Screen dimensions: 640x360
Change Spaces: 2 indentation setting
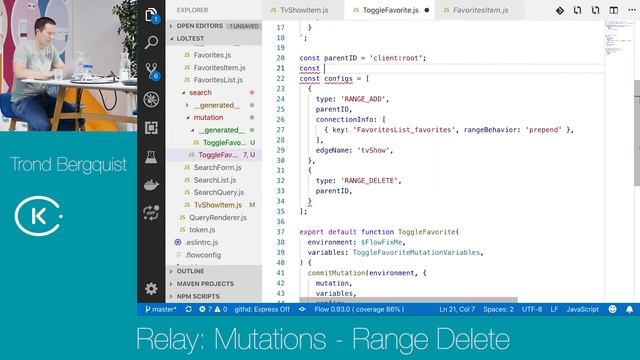point(498,309)
